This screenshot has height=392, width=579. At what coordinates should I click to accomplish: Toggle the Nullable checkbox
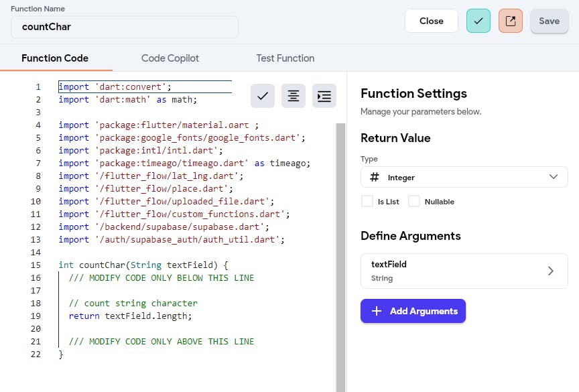(x=414, y=201)
